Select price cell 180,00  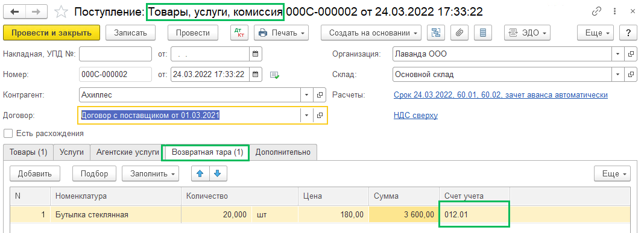coord(333,214)
